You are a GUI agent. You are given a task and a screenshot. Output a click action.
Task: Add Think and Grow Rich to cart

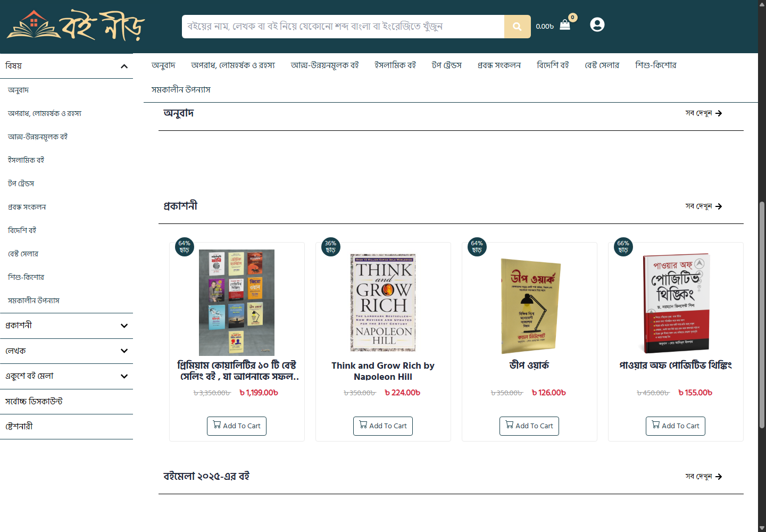point(383,426)
